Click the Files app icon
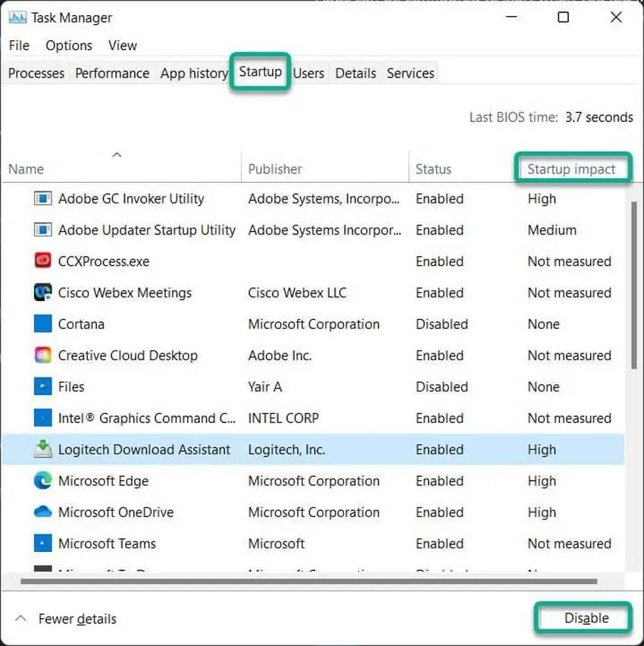This screenshot has height=646, width=644. coord(43,387)
